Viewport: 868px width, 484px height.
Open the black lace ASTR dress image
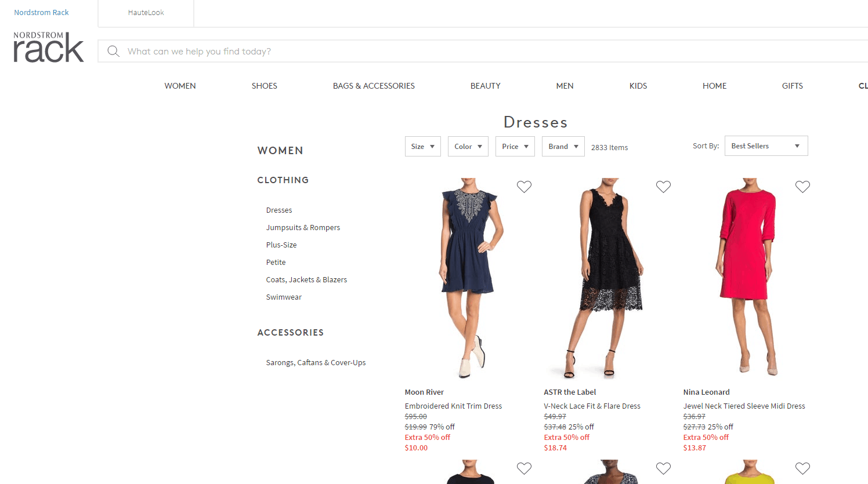(x=607, y=278)
